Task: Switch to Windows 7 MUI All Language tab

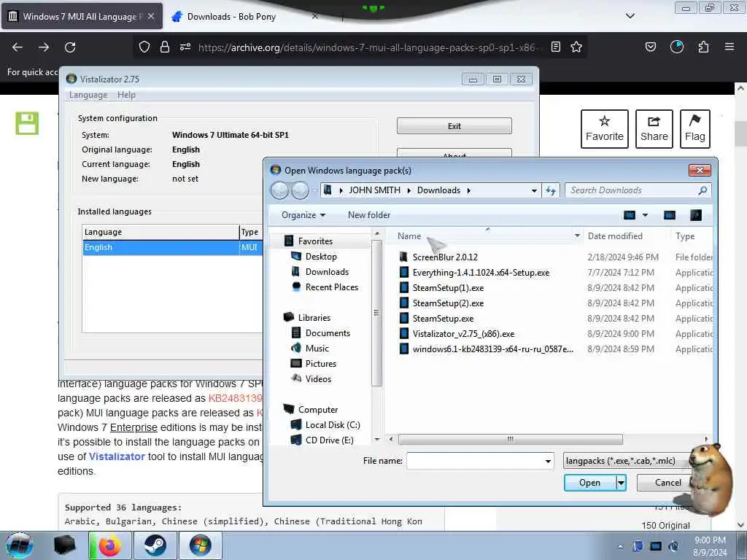Action: (82, 16)
